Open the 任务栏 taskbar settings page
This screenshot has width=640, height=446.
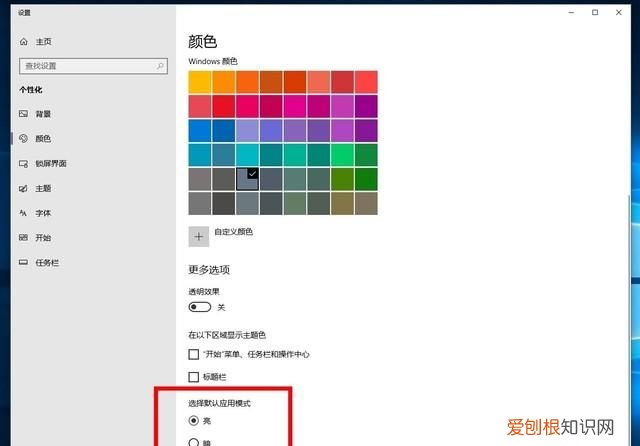coord(39,262)
